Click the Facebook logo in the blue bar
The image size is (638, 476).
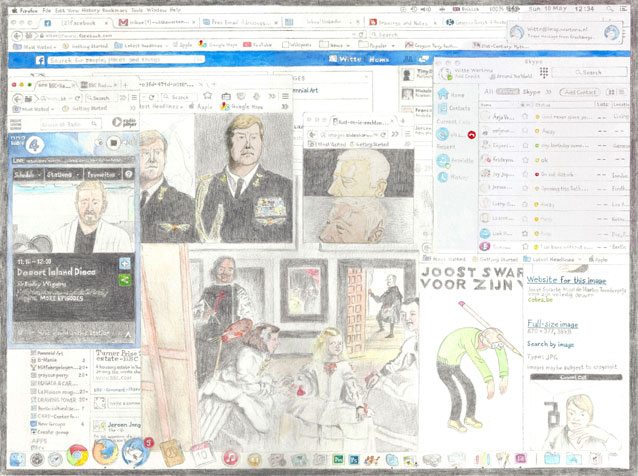(40, 60)
